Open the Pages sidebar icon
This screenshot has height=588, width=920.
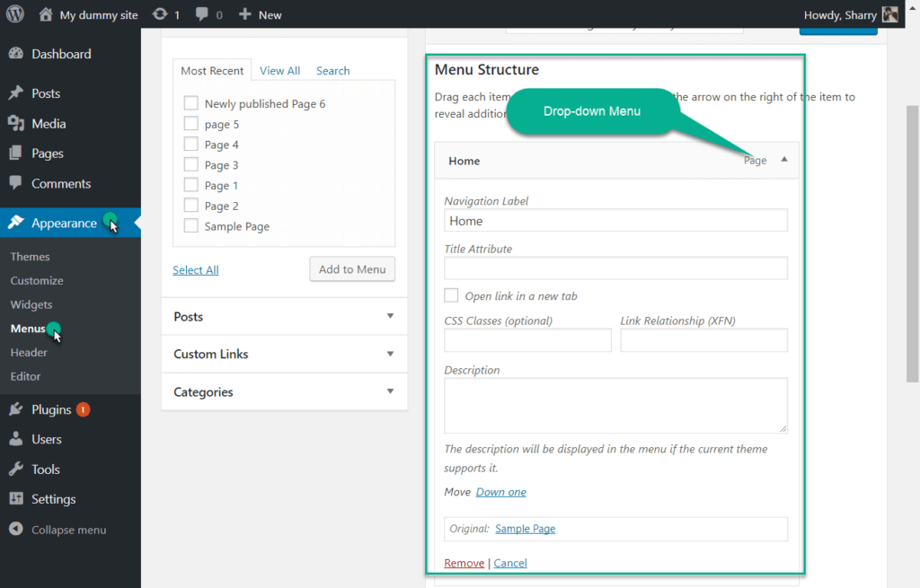coord(16,154)
